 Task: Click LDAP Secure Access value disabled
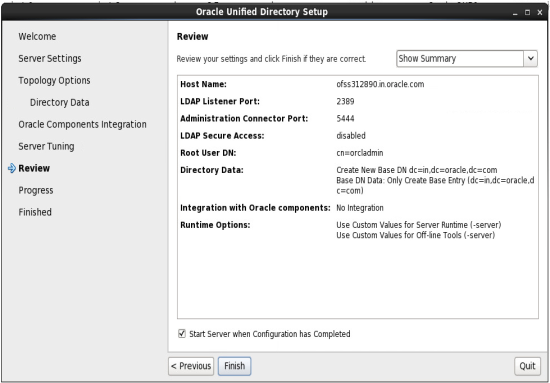coord(351,136)
